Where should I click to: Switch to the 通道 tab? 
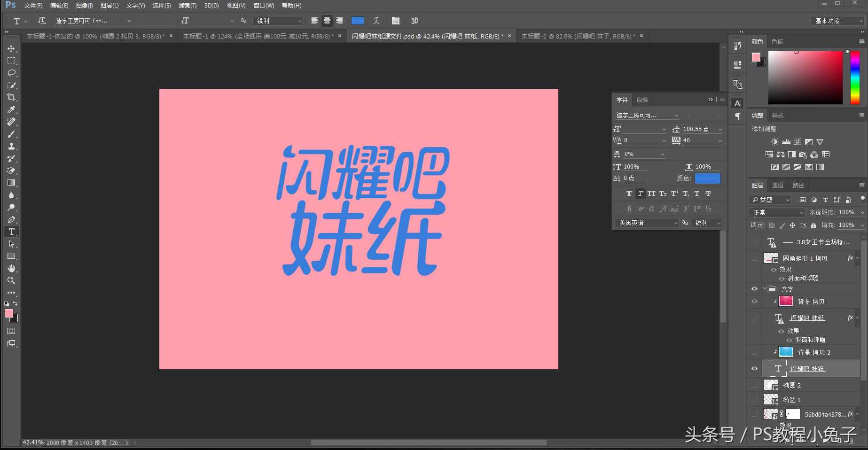[777, 185]
